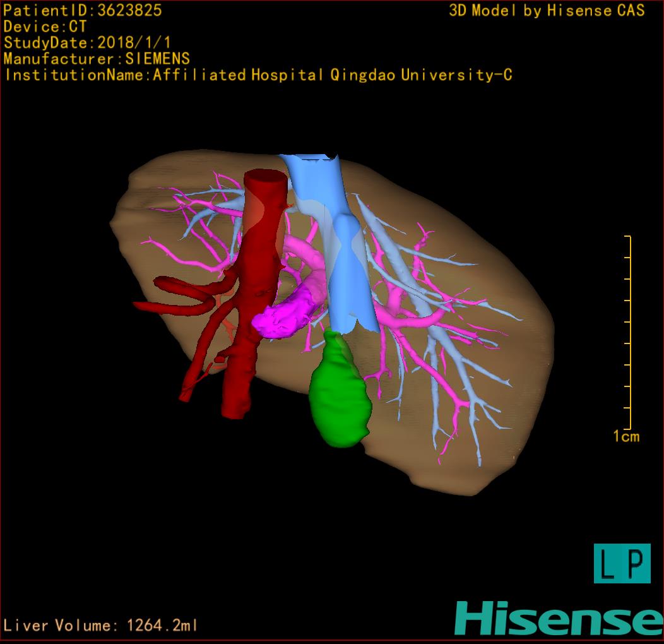Click the LP orientation indicator box
Image resolution: width=664 pixels, height=644 pixels.
coord(622,563)
